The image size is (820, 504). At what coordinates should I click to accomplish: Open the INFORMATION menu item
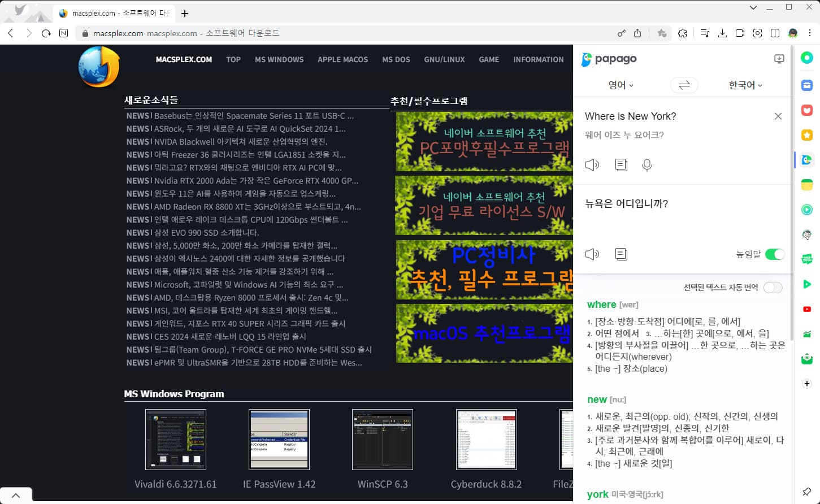point(539,59)
